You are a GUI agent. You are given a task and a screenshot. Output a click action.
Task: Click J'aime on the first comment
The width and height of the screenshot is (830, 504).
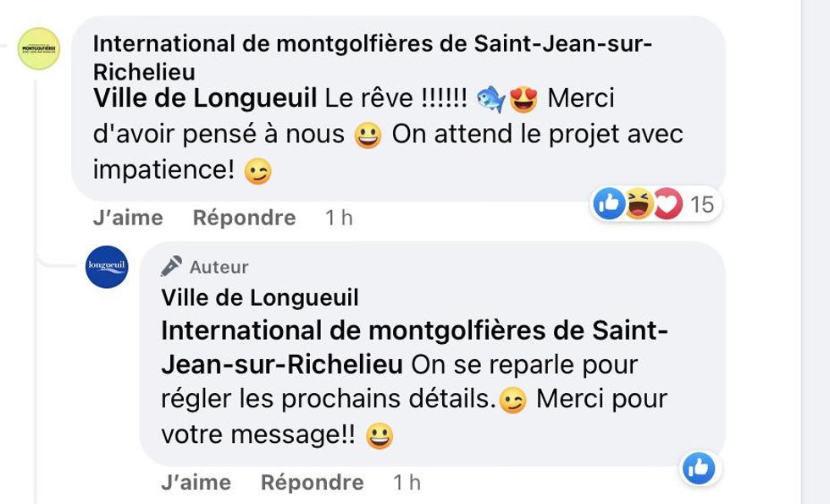127,218
